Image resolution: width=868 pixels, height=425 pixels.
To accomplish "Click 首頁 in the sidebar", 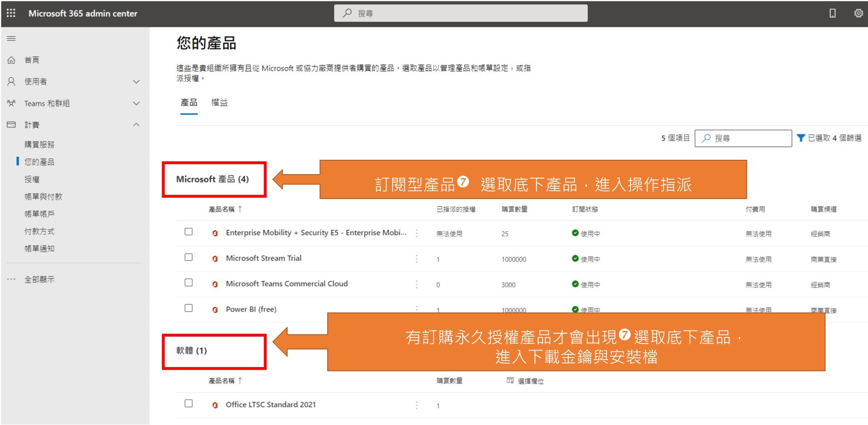I will point(32,60).
